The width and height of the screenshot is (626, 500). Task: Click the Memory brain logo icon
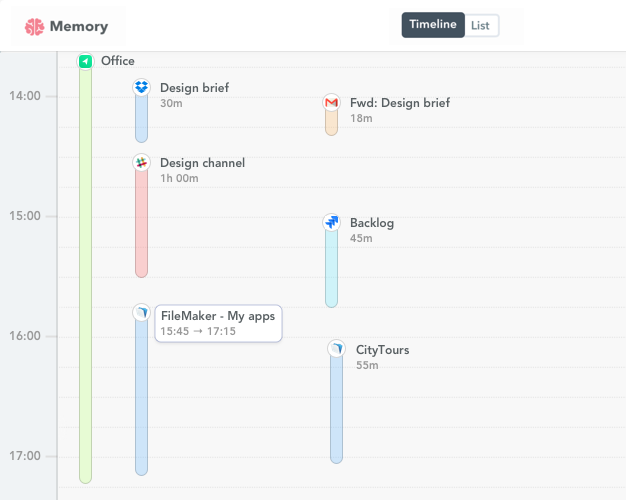[x=34, y=27]
